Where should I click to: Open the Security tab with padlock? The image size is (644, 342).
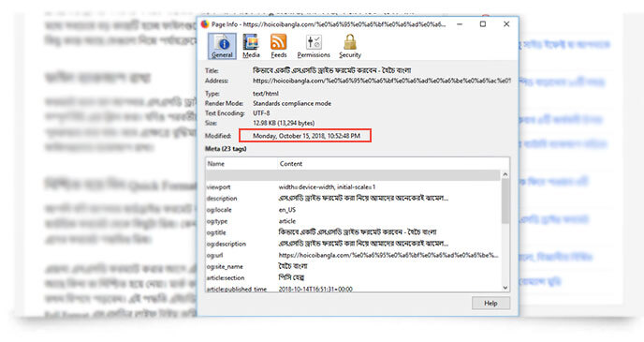click(350, 46)
